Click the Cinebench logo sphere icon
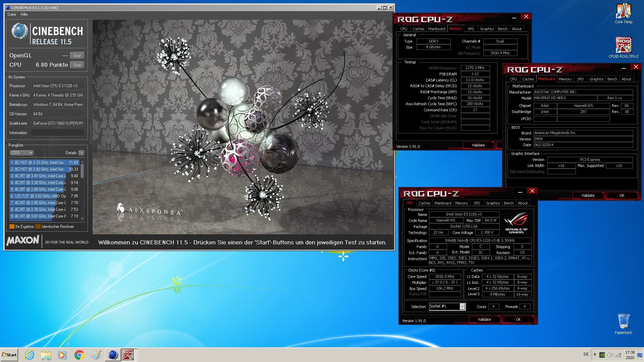This screenshot has height=362, width=644. click(x=19, y=31)
